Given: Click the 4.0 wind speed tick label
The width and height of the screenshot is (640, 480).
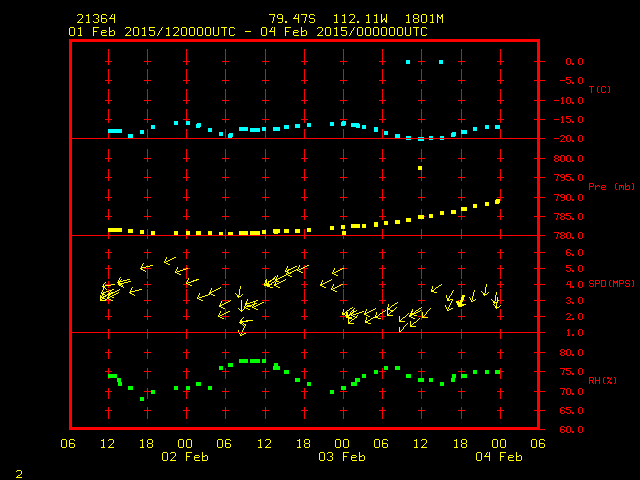Looking at the screenshot, I should pyautogui.click(x=574, y=284).
